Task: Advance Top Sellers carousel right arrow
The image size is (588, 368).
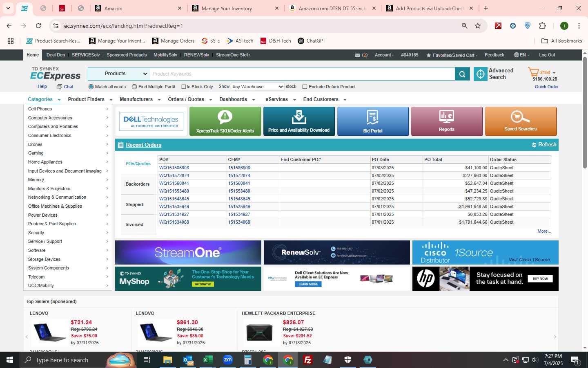Action: 555,337
